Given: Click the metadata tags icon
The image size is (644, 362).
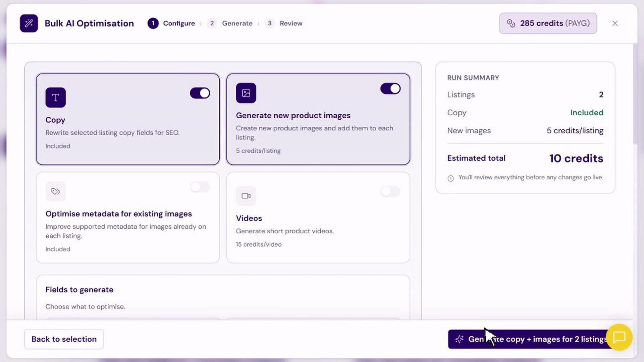Looking at the screenshot, I should click(x=56, y=191).
